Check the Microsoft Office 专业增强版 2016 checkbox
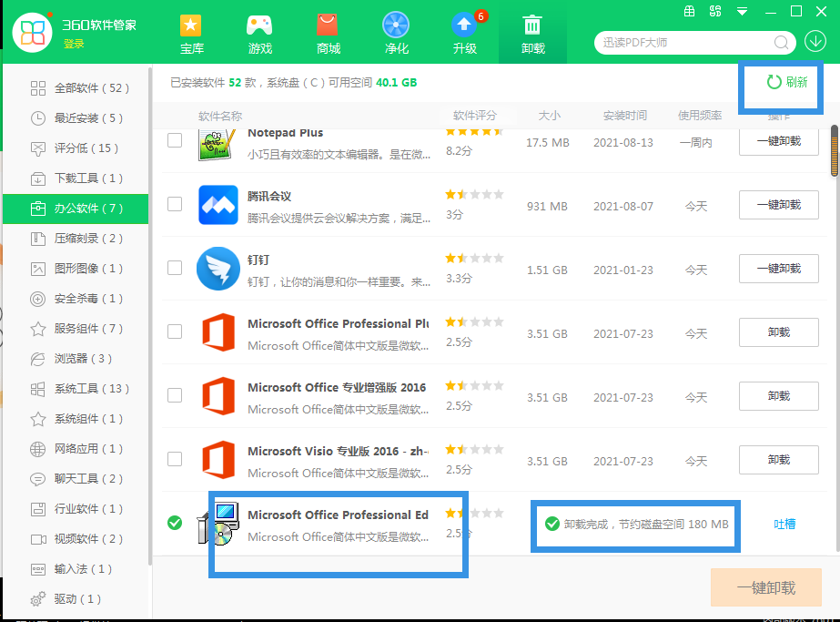Screen dimensions: 840x622 (175, 396)
